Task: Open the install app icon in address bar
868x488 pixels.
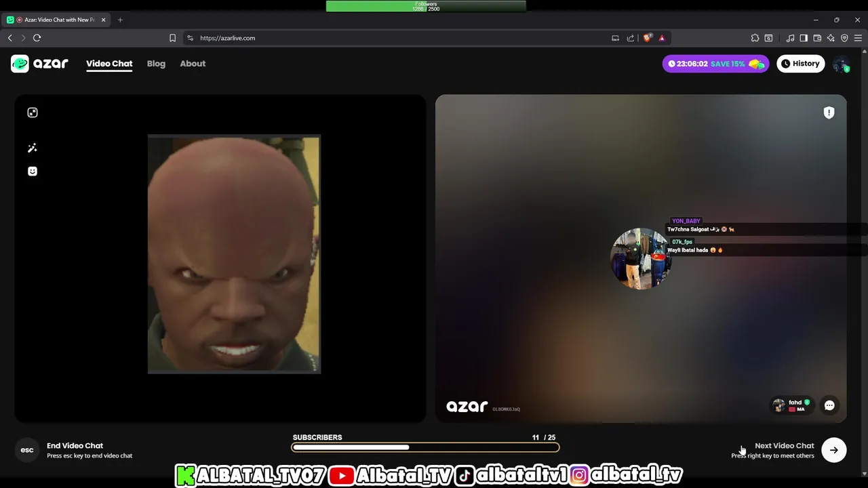Action: (x=615, y=38)
